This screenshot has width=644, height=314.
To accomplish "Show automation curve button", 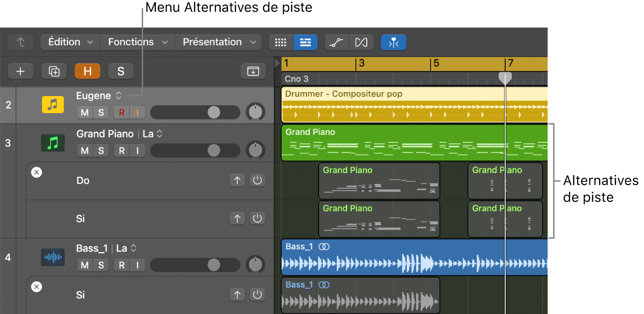I will click(337, 42).
